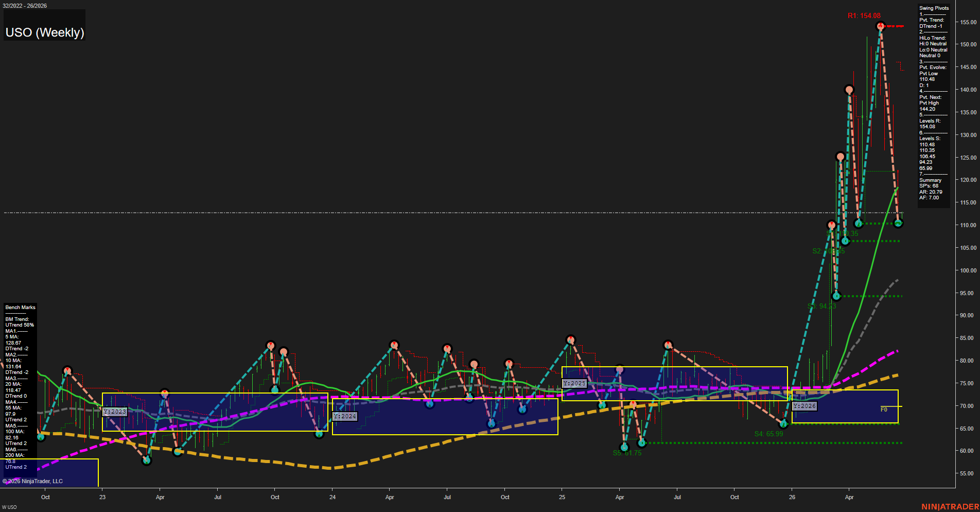Viewport: 980px width, 512px height.
Task: Click the Bench Marks panel heading
Action: 20,308
